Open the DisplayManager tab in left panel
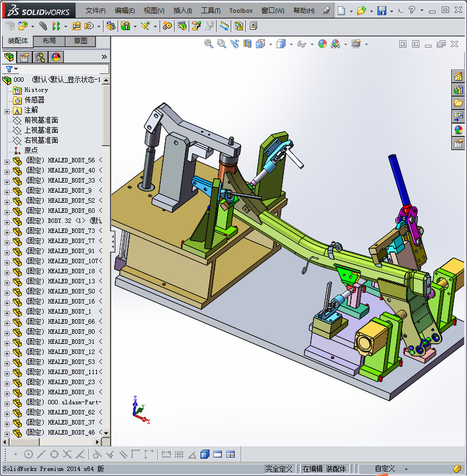 [x=56, y=57]
